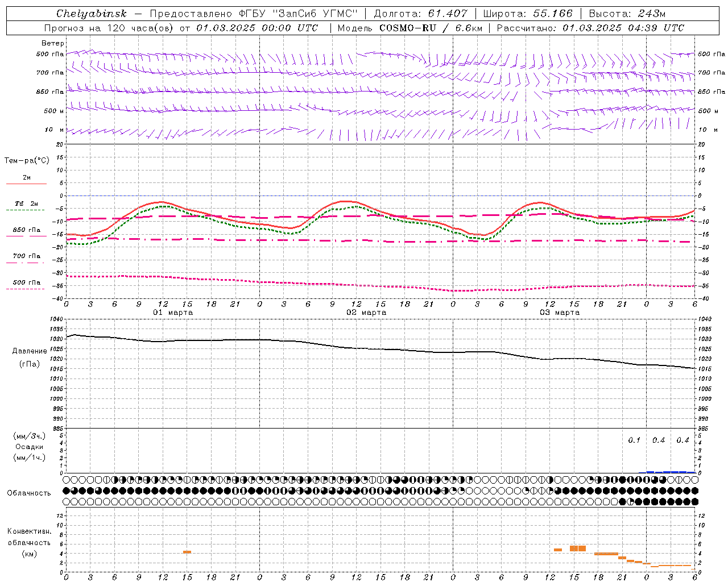Click the (мм/1ч.) precipitation unit label

click(x=30, y=458)
